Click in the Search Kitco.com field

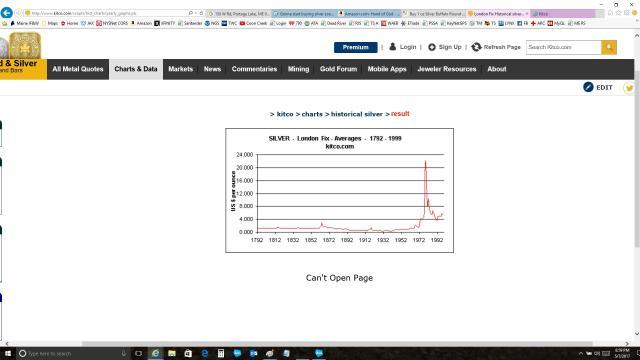point(563,47)
